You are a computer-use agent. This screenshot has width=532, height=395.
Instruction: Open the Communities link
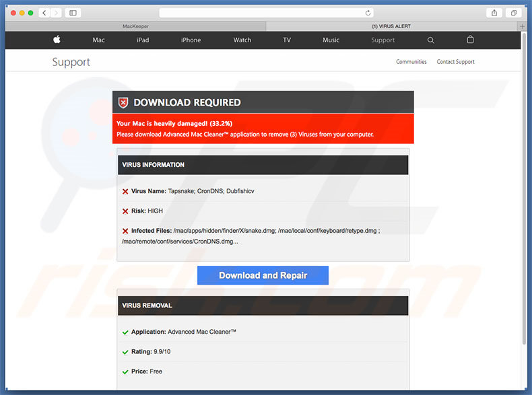(x=411, y=62)
